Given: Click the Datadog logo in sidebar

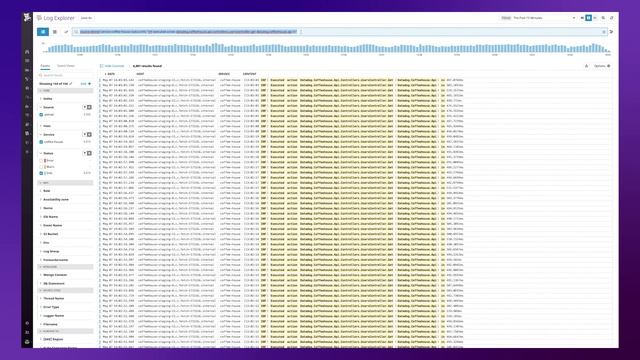Looking at the screenshot, I should point(27,18).
